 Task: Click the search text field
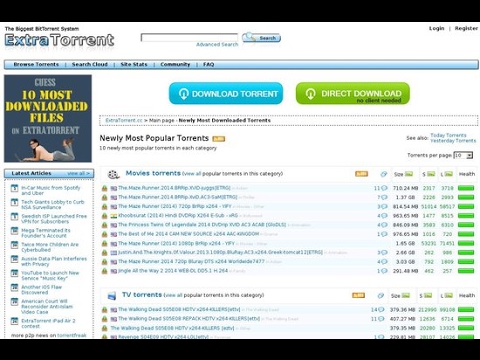[x=189, y=37]
